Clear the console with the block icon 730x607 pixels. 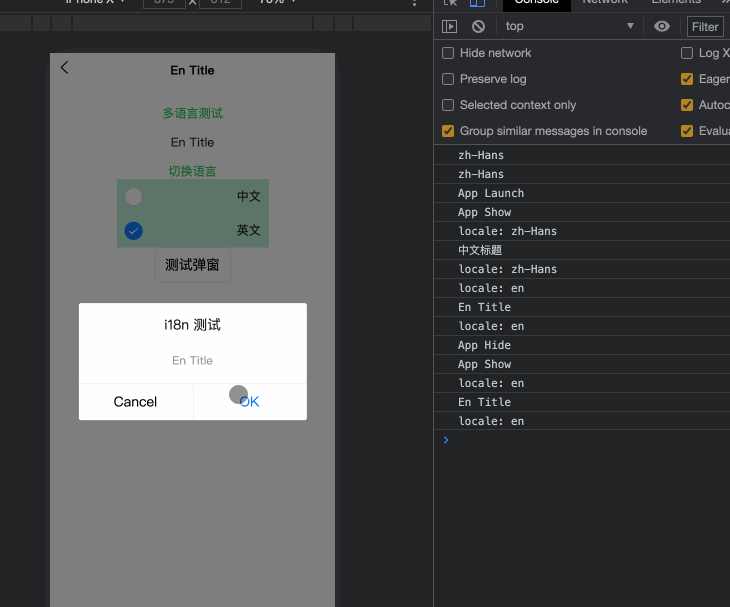coord(479,27)
